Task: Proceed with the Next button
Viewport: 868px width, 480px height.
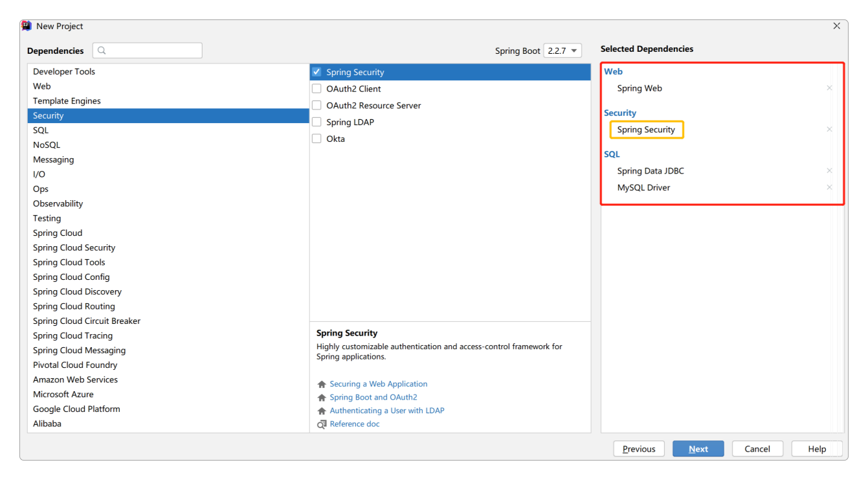Action: 698,449
